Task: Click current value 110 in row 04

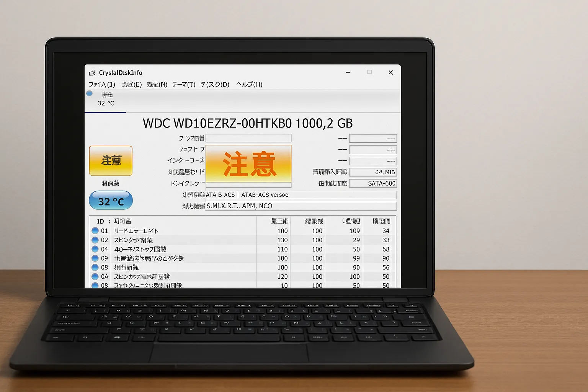Action: click(x=283, y=249)
